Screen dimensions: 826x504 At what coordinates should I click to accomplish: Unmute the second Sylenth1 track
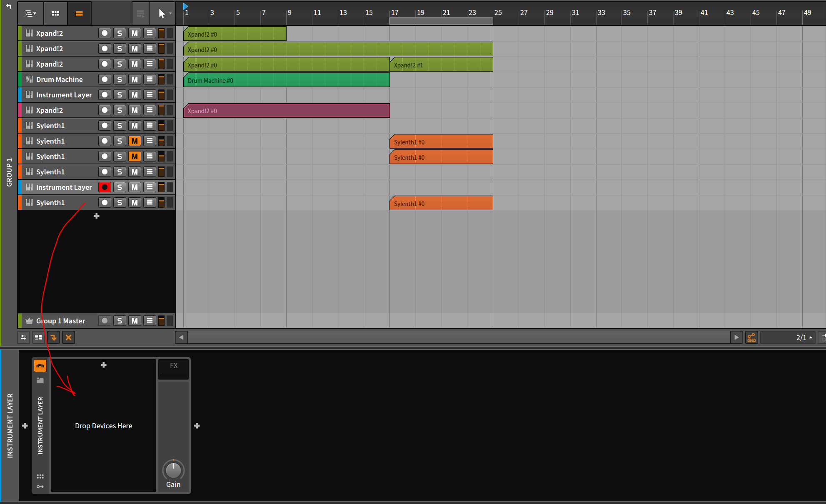pos(134,141)
